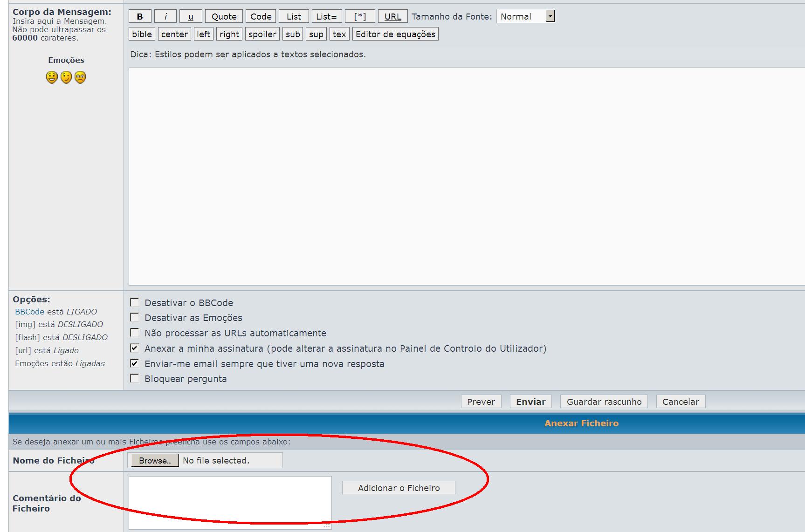Click the 'No file selected.' text

(x=216, y=460)
